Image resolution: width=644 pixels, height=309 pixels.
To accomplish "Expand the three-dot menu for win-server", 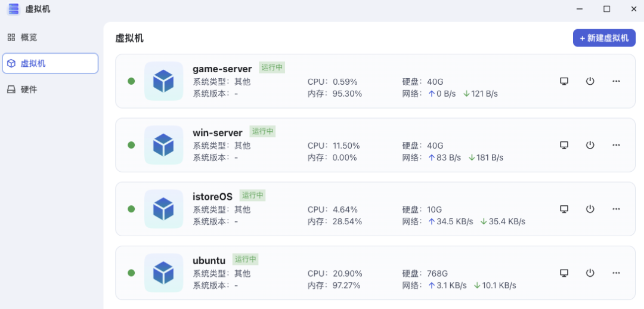I will point(615,145).
